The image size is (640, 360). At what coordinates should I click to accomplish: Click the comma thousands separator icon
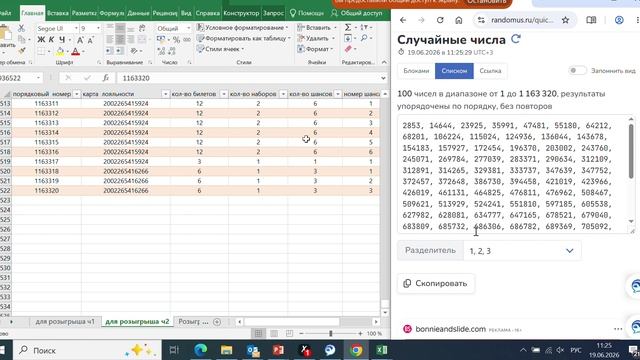(187, 40)
